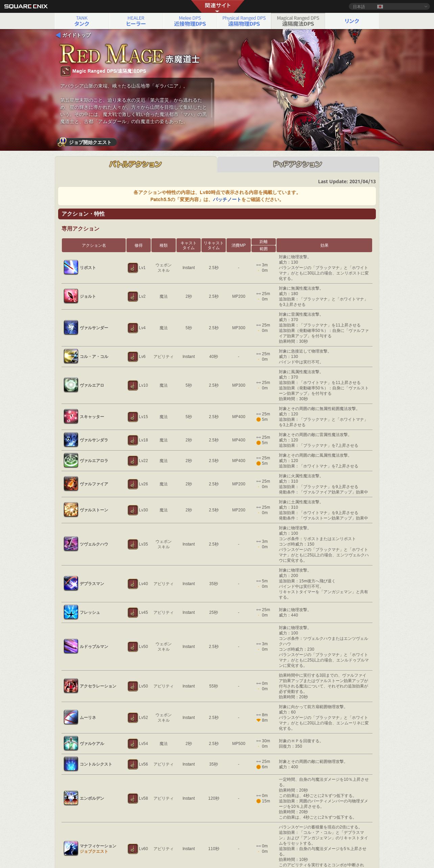Click the ヴァルストーン action icon
This screenshot has height=868, width=434.
click(x=71, y=510)
